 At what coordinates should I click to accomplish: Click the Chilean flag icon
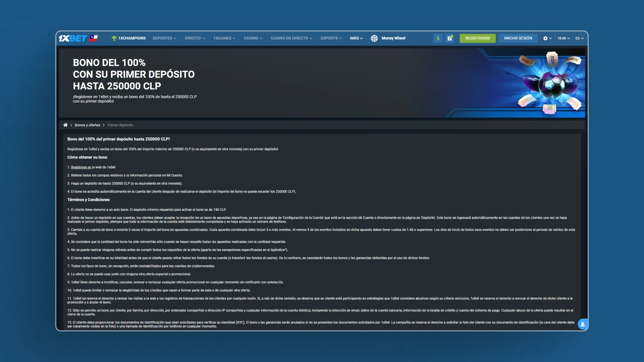coord(95,38)
